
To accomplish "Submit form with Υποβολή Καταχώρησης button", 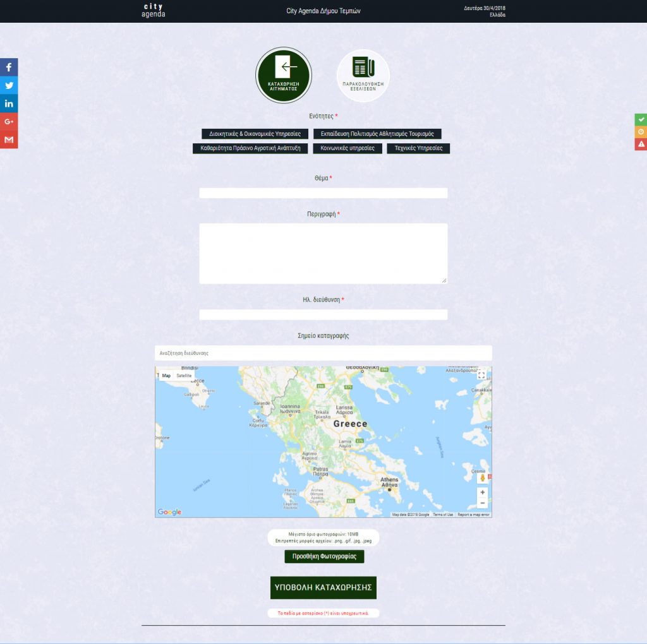I will pos(323,587).
